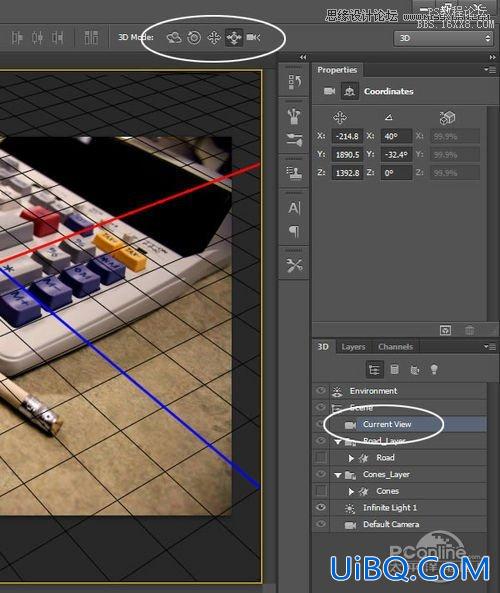This screenshot has width=500, height=593.
Task: Switch to the Channels tab
Action: 396,347
